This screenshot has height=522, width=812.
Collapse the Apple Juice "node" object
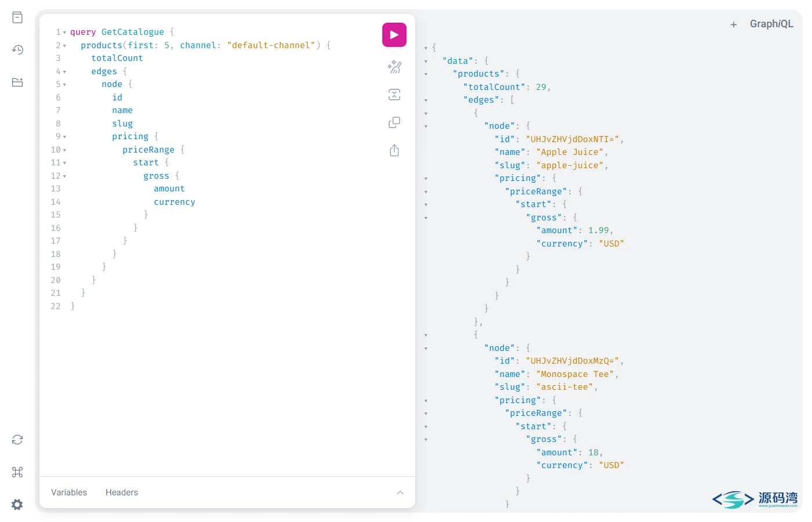426,126
